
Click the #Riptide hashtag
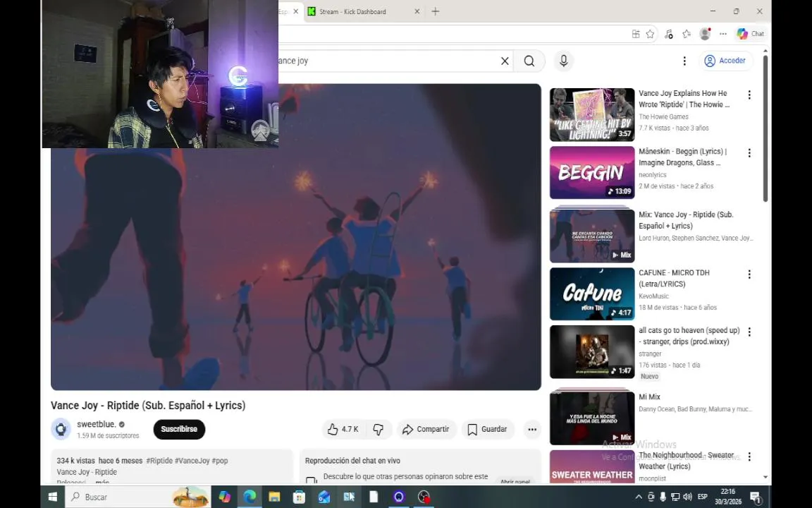159,460
